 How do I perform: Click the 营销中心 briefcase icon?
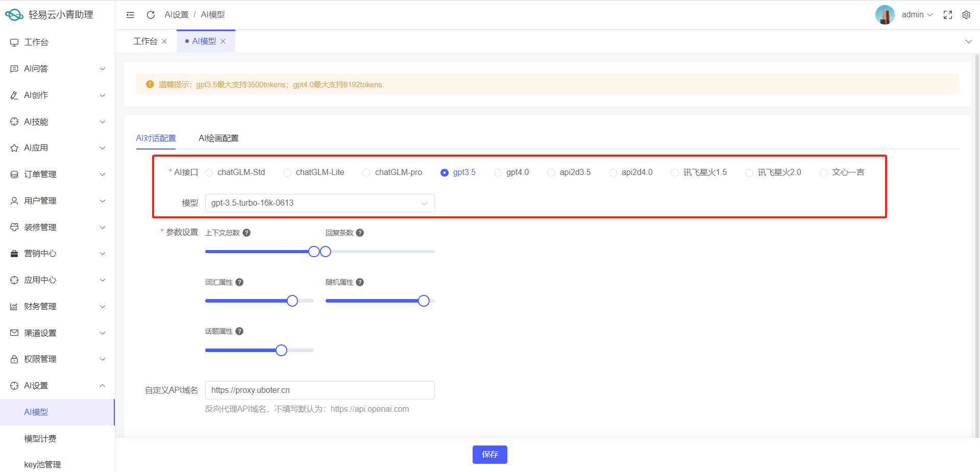click(x=14, y=254)
